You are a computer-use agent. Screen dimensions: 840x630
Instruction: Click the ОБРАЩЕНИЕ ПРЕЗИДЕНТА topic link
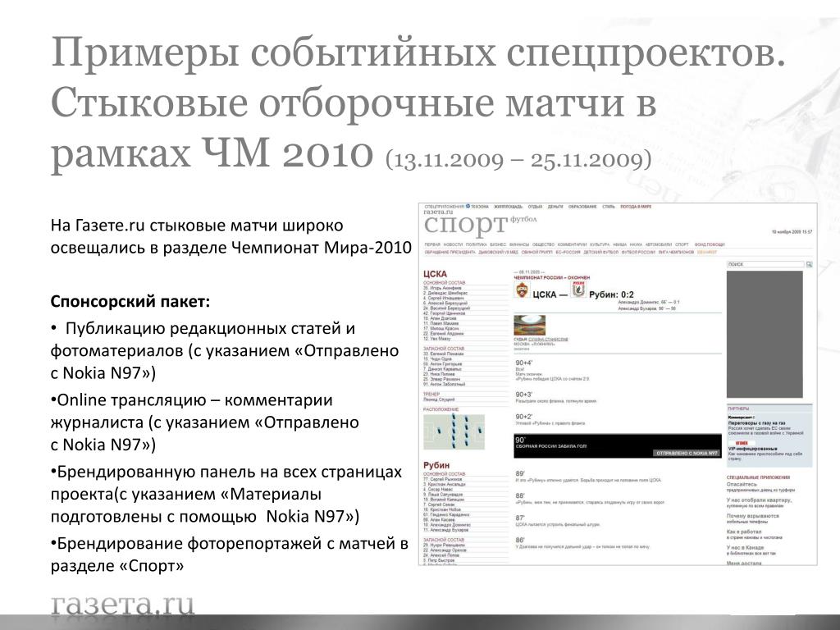(450, 253)
